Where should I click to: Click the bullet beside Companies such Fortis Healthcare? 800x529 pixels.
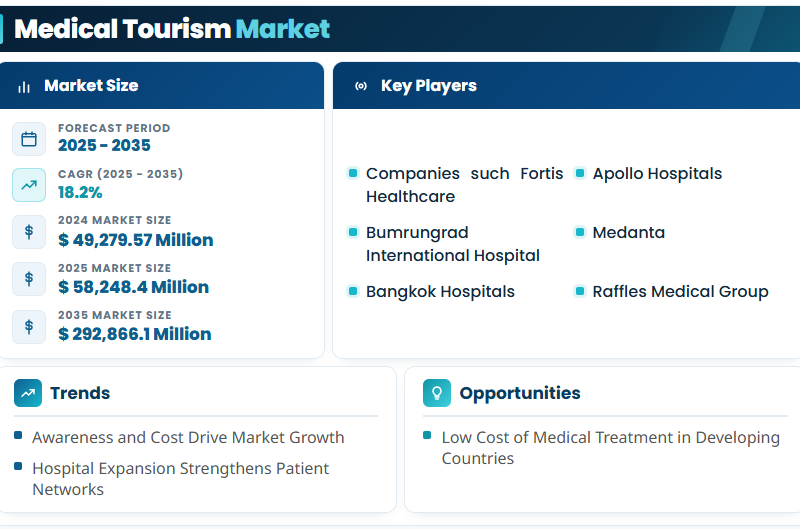click(x=353, y=173)
